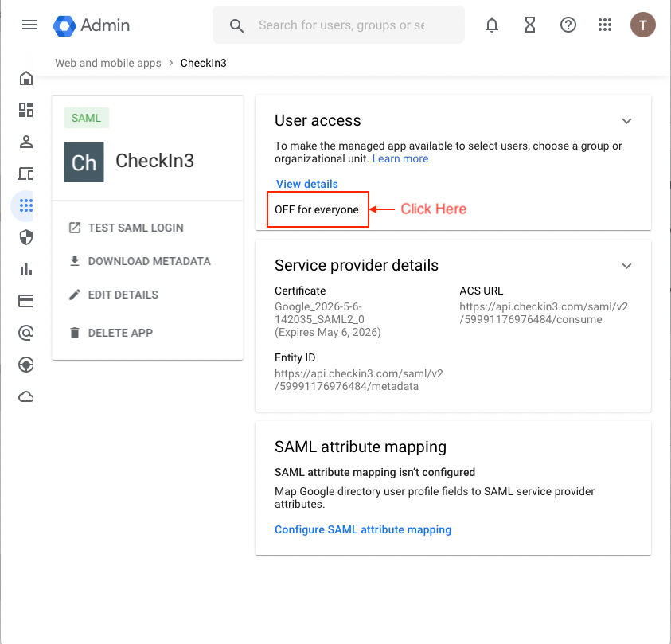Open View details link
This screenshot has height=644, width=671.
(306, 184)
